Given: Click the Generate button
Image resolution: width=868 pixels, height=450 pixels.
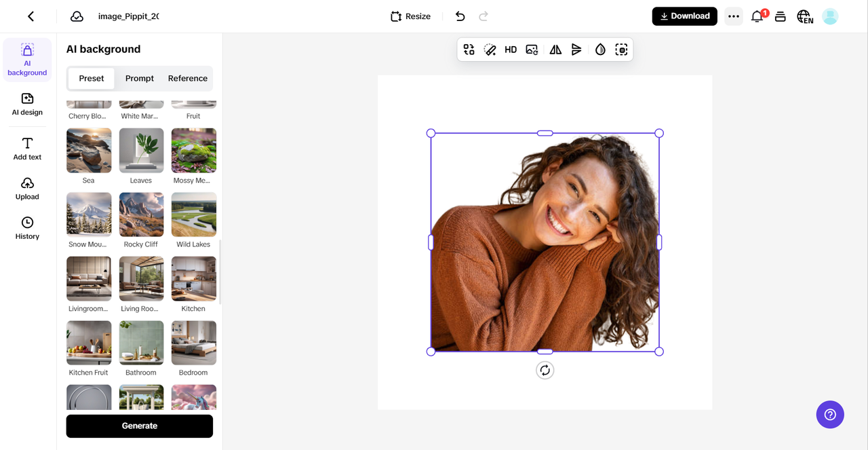Looking at the screenshot, I should pyautogui.click(x=140, y=426).
